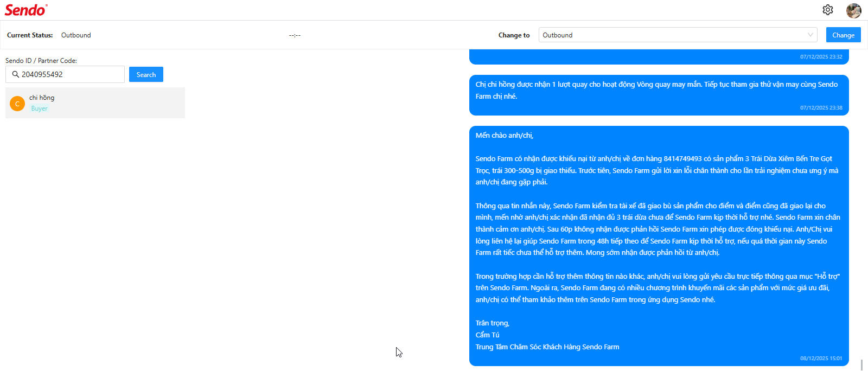Open the "Change to" status dropdown

pyautogui.click(x=673, y=35)
